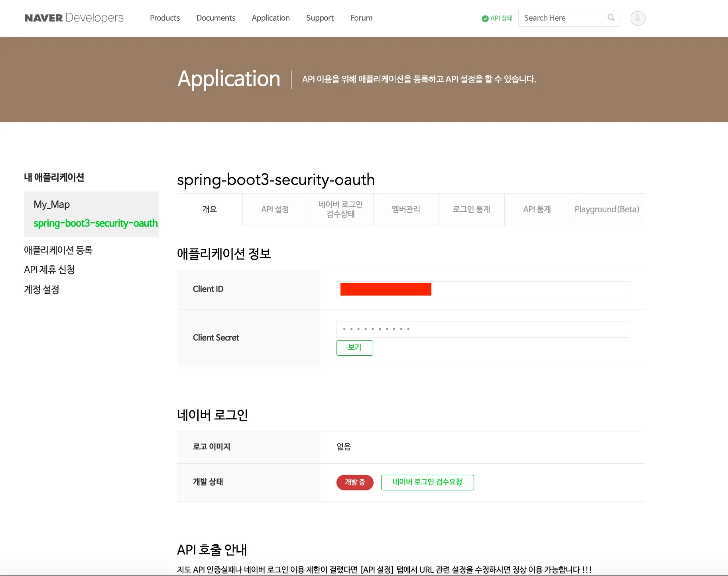This screenshot has height=576, width=728.
Task: Open the user profile avatar
Action: point(638,18)
